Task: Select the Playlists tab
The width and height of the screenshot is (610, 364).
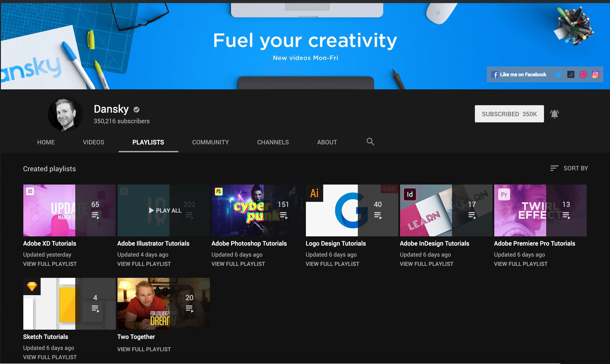Action: tap(148, 142)
